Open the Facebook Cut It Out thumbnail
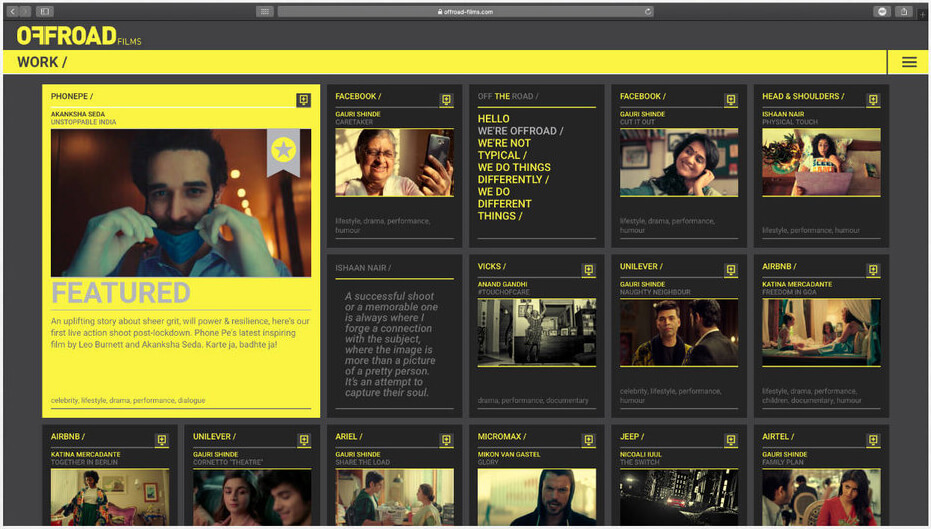 [679, 162]
